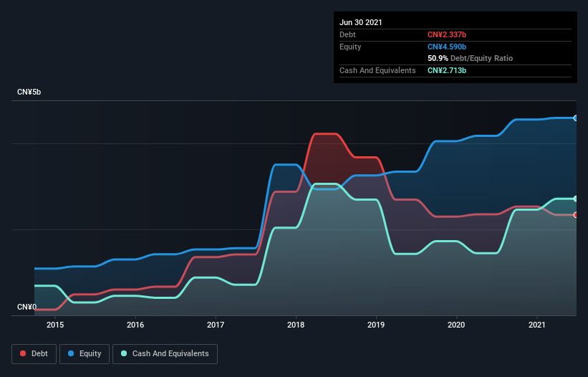Select the blue Equity endpoint marker
The height and width of the screenshot is (377, 588).
(576, 118)
